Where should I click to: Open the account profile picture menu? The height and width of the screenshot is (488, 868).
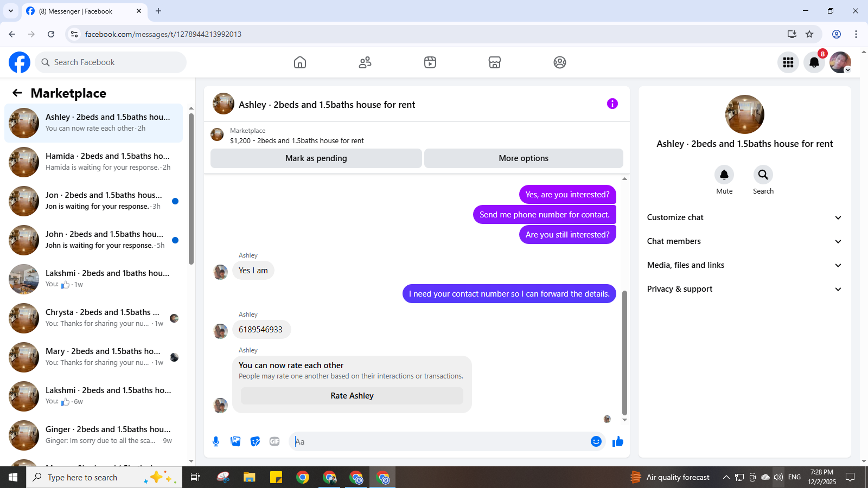(x=840, y=62)
